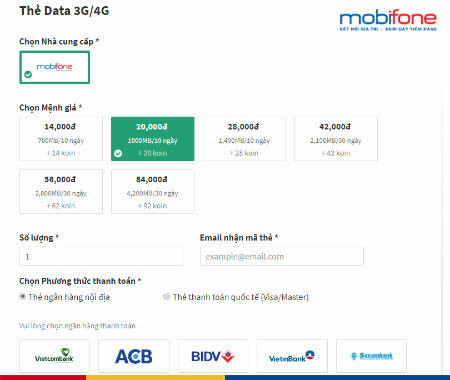Select the highlighted 20,000đ 1000MB option

click(153, 139)
